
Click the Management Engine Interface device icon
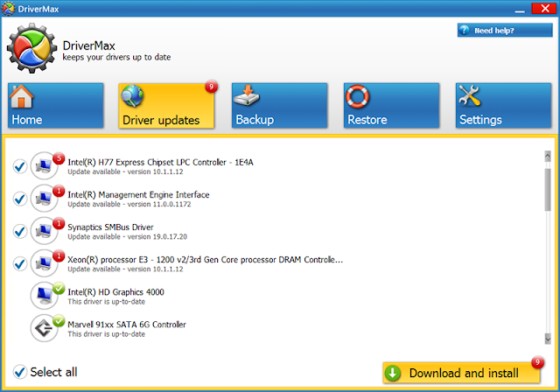point(44,199)
